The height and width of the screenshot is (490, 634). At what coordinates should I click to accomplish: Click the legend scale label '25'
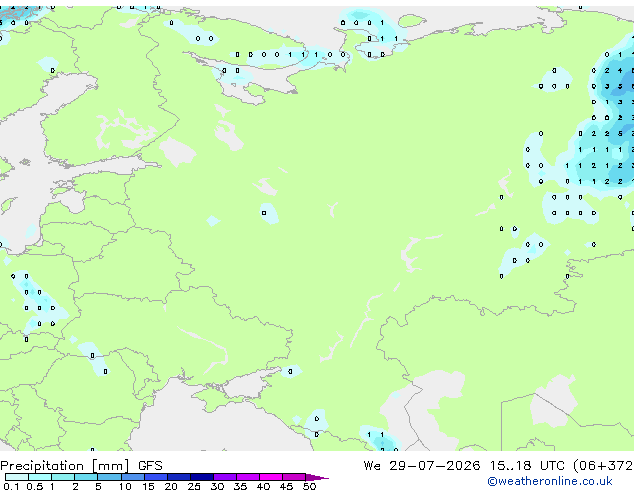pos(194,486)
